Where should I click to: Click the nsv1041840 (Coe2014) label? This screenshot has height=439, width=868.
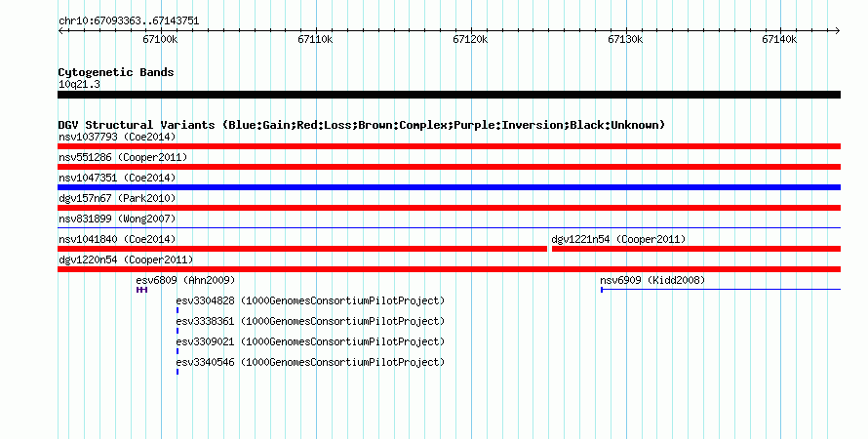(117, 239)
